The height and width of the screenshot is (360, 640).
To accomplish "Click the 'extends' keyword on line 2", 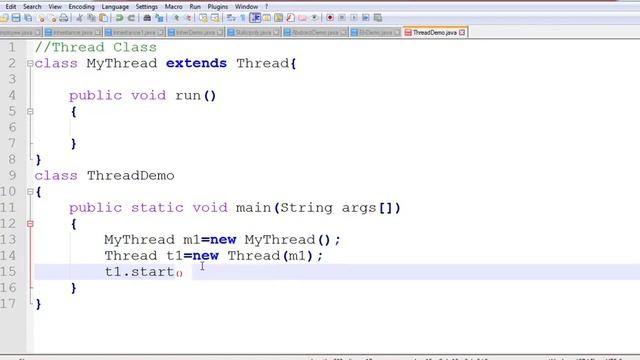I will (196, 63).
